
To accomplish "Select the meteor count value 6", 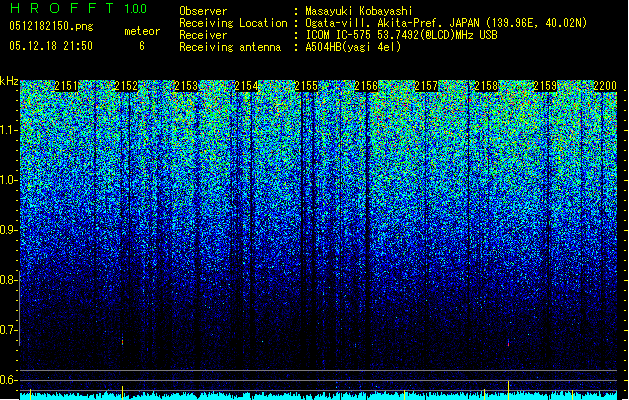I will pos(142,46).
